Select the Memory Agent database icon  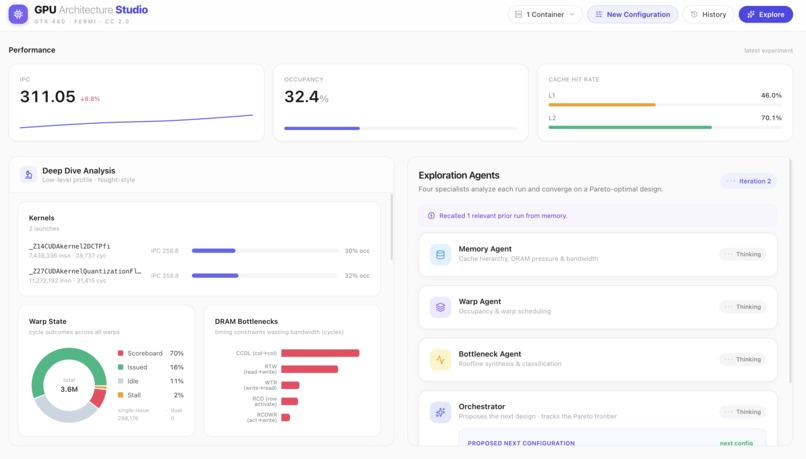click(441, 254)
